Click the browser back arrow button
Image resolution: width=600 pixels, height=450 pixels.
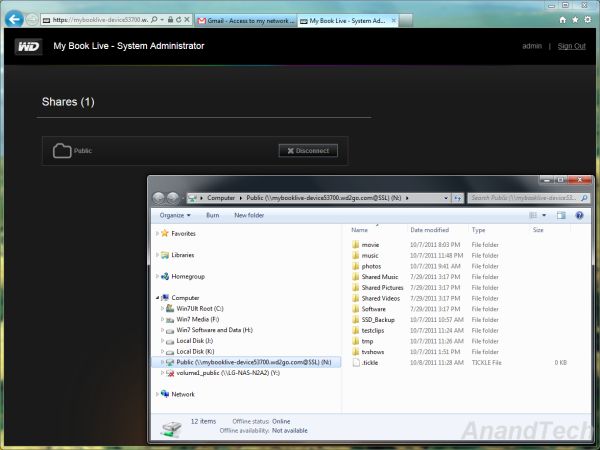(14, 19)
